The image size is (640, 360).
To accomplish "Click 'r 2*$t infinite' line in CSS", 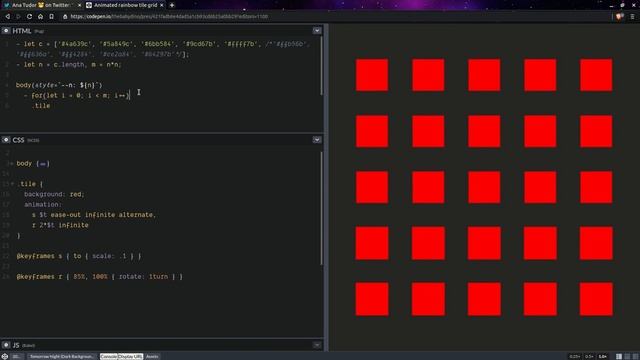I will tap(60, 225).
